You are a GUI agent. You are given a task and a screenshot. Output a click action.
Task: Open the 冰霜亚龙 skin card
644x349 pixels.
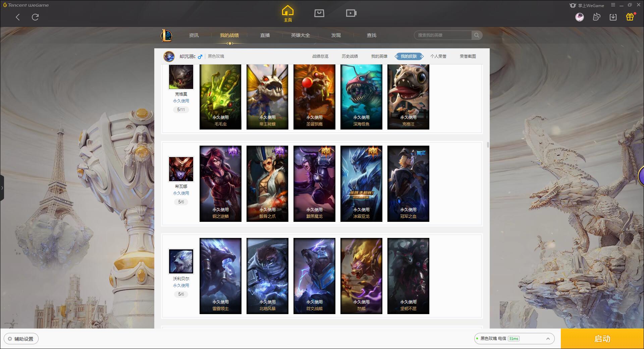(x=361, y=184)
